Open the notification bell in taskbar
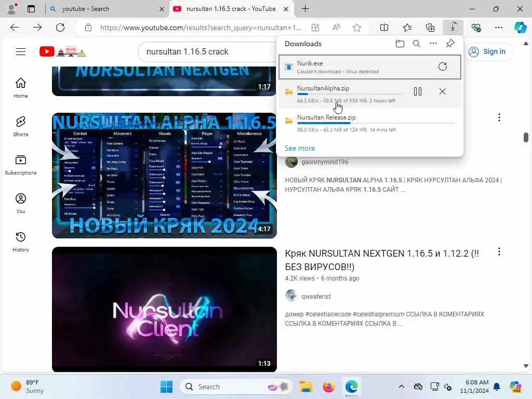Viewport: 532px width, 399px height. click(x=497, y=387)
